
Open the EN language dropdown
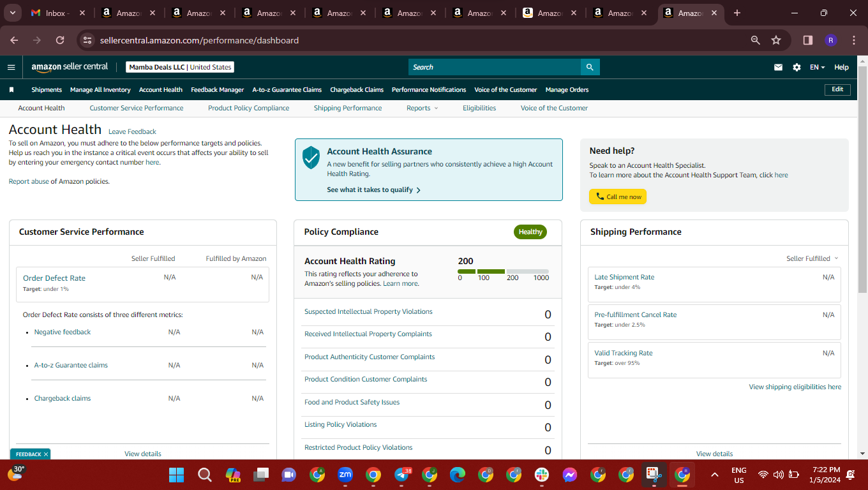click(818, 67)
